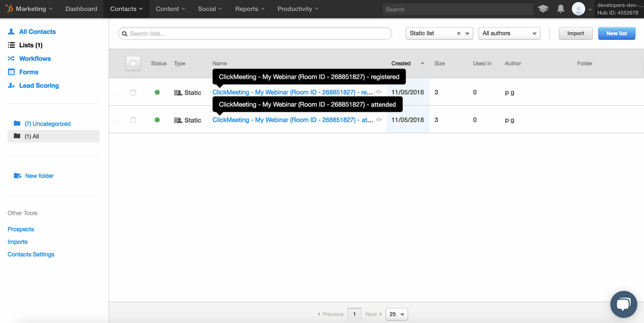Sort by the Size column header
Screen dimensions: 644x323
[439, 63]
